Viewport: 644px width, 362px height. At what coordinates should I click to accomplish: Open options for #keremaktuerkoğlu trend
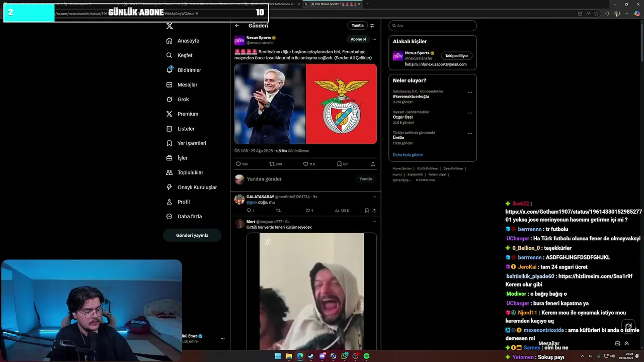pyautogui.click(x=470, y=93)
